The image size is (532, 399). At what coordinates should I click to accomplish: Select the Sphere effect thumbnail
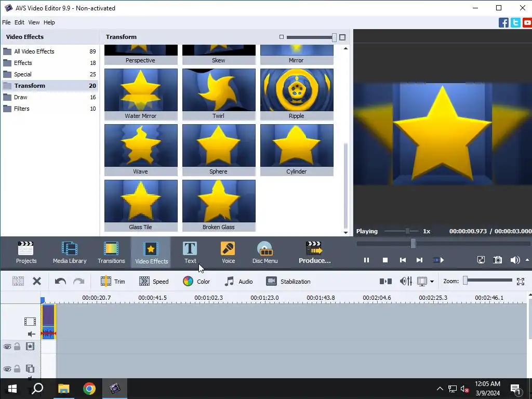pos(219,150)
